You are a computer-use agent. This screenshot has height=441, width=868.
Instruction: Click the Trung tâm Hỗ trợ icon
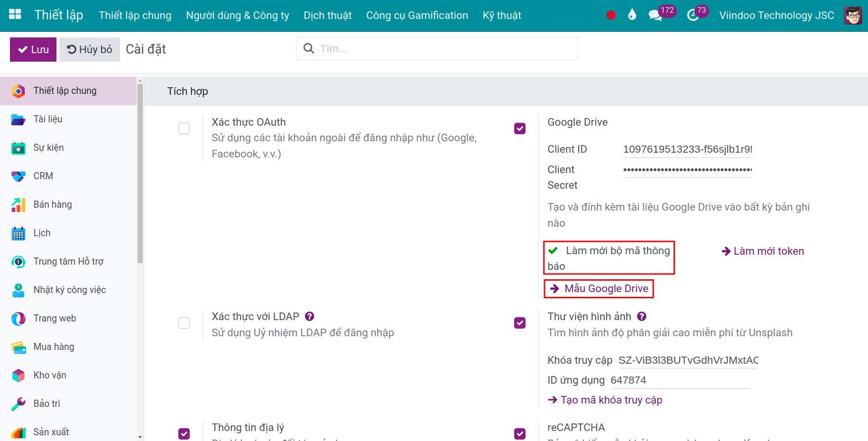(x=18, y=262)
